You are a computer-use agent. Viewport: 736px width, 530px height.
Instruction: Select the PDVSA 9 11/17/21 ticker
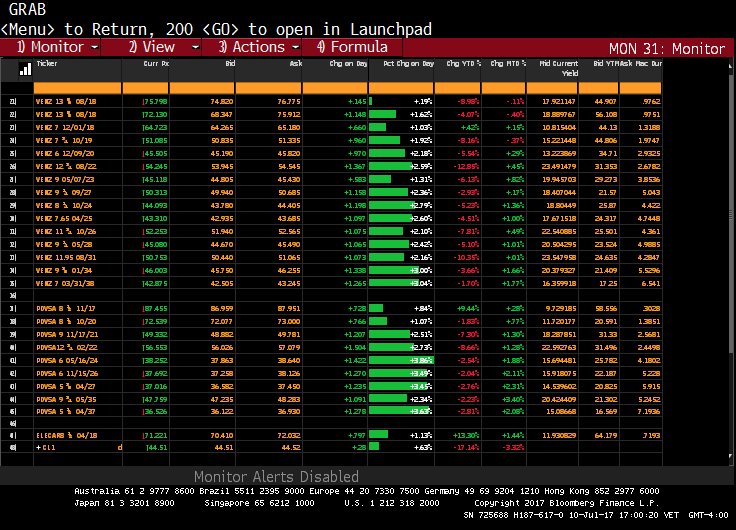pos(67,335)
